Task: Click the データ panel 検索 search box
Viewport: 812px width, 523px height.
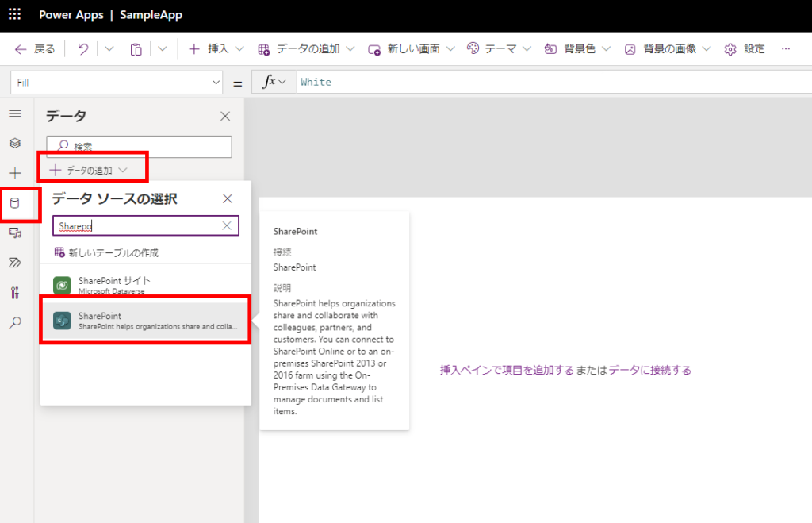Action: click(x=140, y=147)
